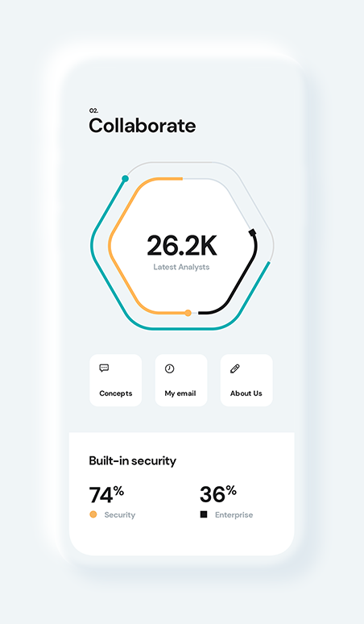This screenshot has width=364, height=624.
Task: Click the Latest Analysts caption
Action: 182,267
